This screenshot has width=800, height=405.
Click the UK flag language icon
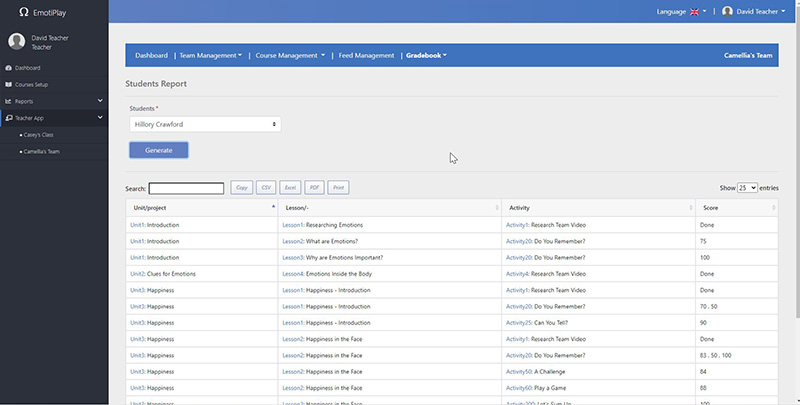click(x=694, y=12)
